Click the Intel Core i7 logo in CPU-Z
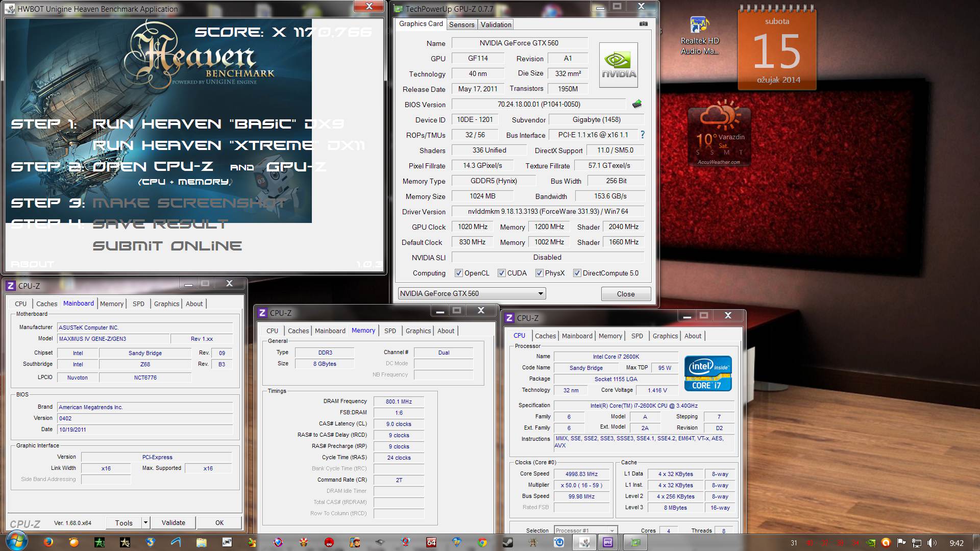This screenshot has height=551, width=980. tap(708, 373)
